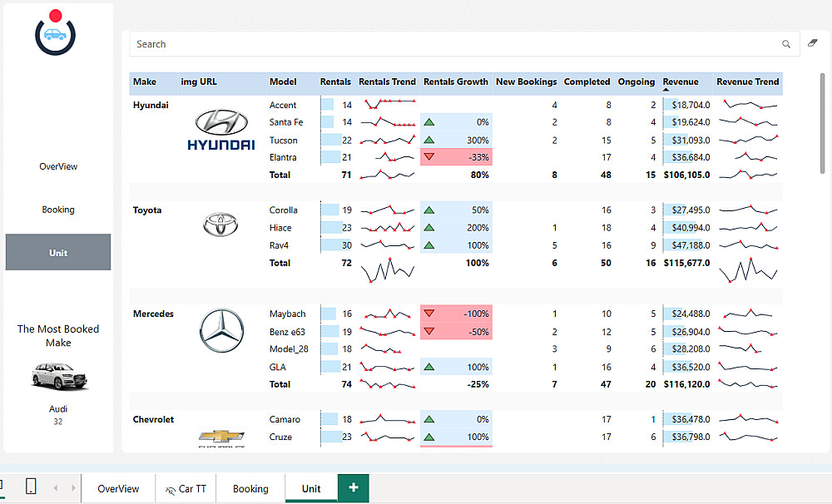Click the Toyota logo image
832x504 pixels.
[220, 225]
